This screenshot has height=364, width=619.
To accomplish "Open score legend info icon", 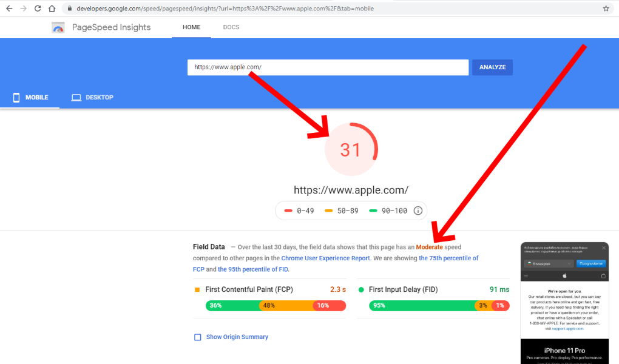I will click(418, 211).
